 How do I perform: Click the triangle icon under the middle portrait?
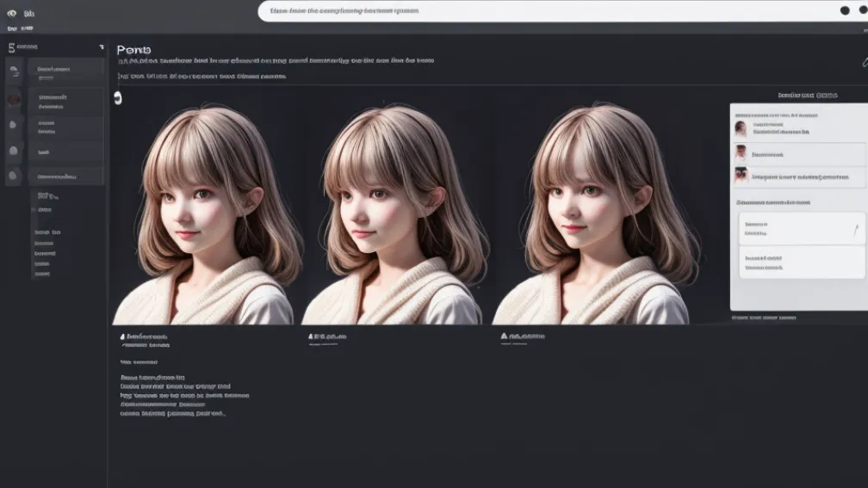311,337
